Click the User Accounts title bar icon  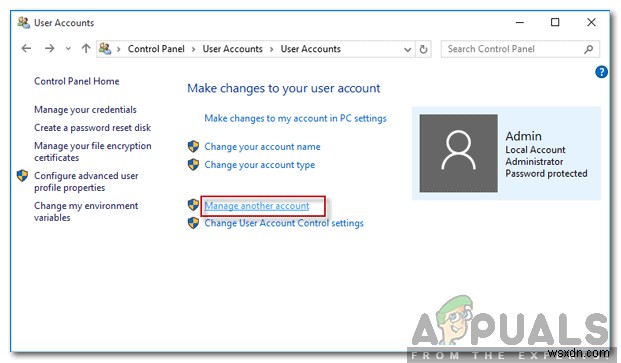(x=24, y=23)
